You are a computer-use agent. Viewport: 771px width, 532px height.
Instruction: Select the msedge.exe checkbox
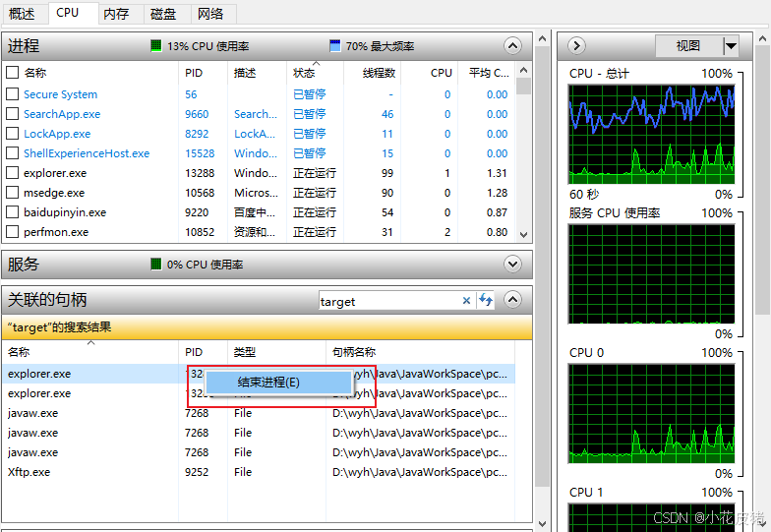coord(12,193)
